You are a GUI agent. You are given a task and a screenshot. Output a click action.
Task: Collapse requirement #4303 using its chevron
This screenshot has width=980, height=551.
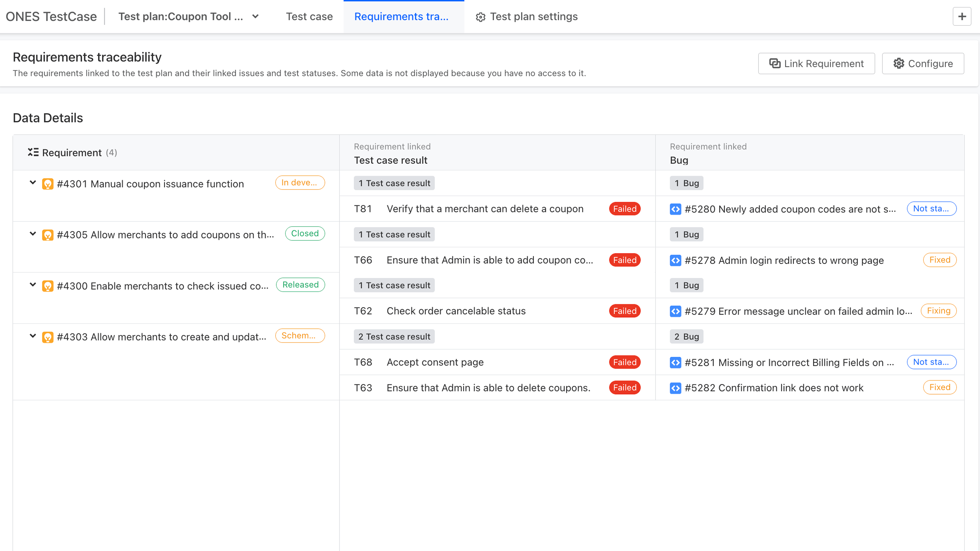tap(32, 336)
